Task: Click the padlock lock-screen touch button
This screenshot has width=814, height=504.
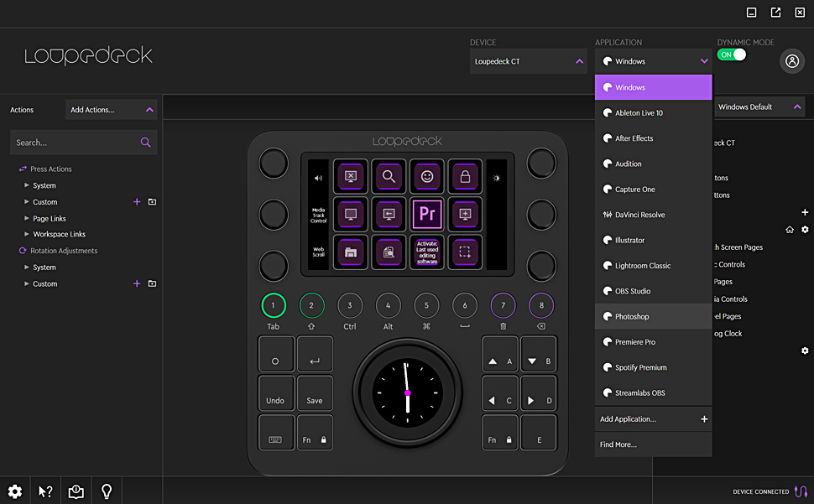Action: [465, 176]
